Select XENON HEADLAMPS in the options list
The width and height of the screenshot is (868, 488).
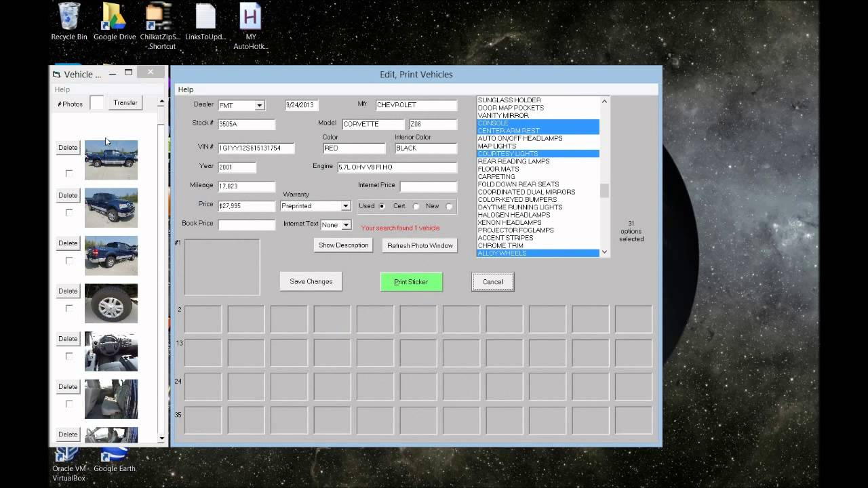tap(538, 223)
